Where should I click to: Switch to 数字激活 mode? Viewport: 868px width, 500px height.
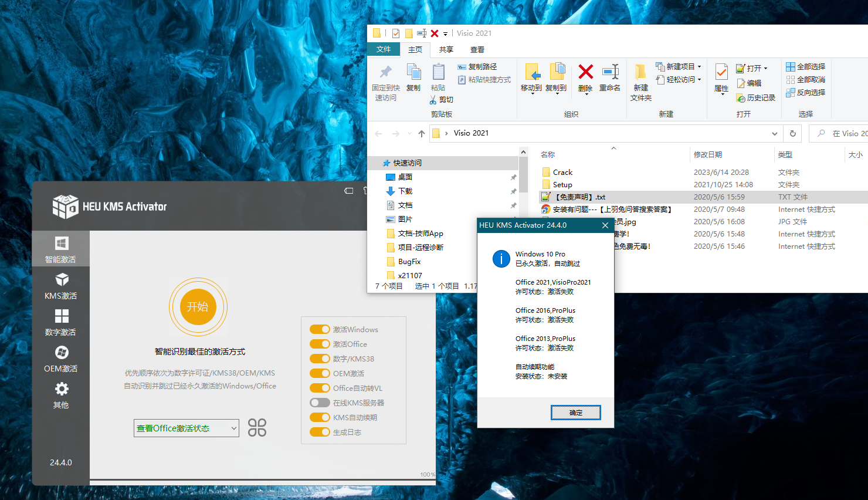point(60,323)
